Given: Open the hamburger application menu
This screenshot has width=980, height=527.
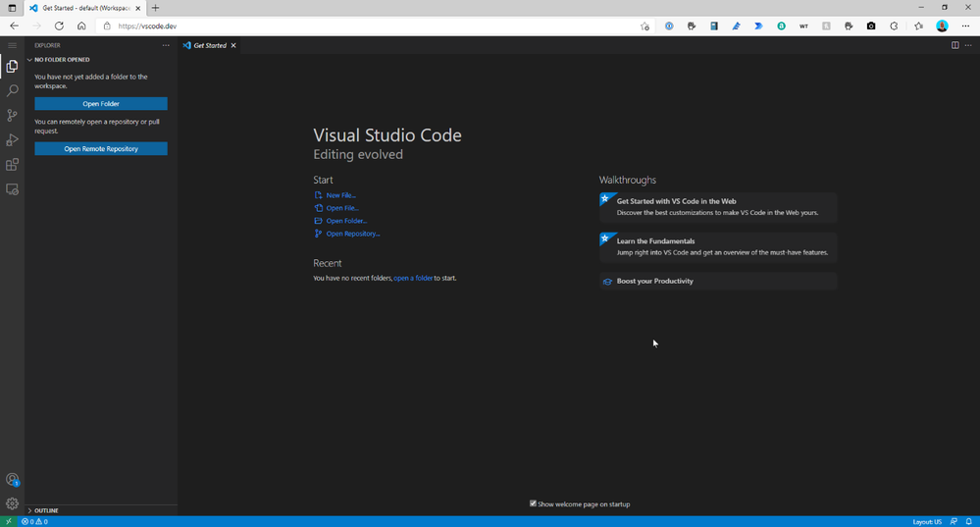Looking at the screenshot, I should tap(12, 46).
